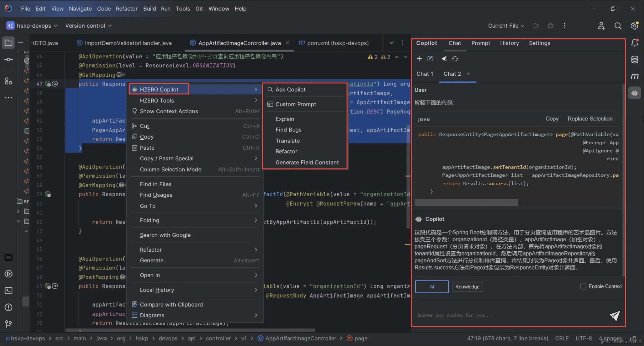Screen dimensions: 644x346
Task: Open the Maven tool window icon
Action: (x=635, y=76)
